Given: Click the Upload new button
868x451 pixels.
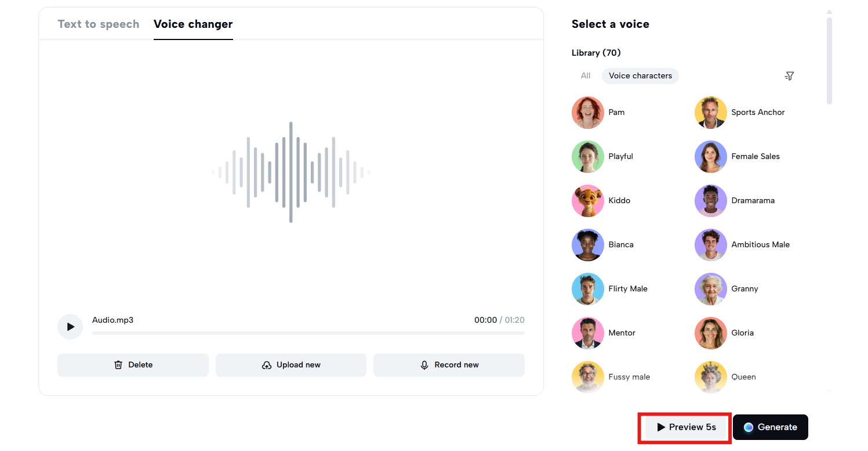Looking at the screenshot, I should click(x=291, y=365).
